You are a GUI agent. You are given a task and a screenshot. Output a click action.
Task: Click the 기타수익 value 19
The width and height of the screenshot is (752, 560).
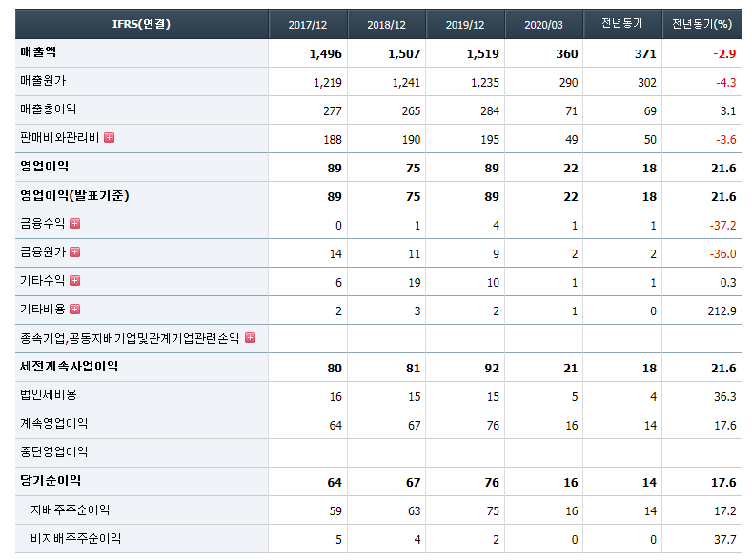(415, 283)
